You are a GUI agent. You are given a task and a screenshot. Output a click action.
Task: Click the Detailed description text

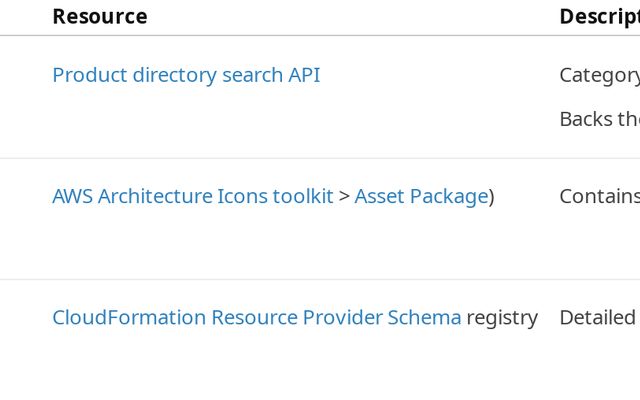[x=597, y=318]
